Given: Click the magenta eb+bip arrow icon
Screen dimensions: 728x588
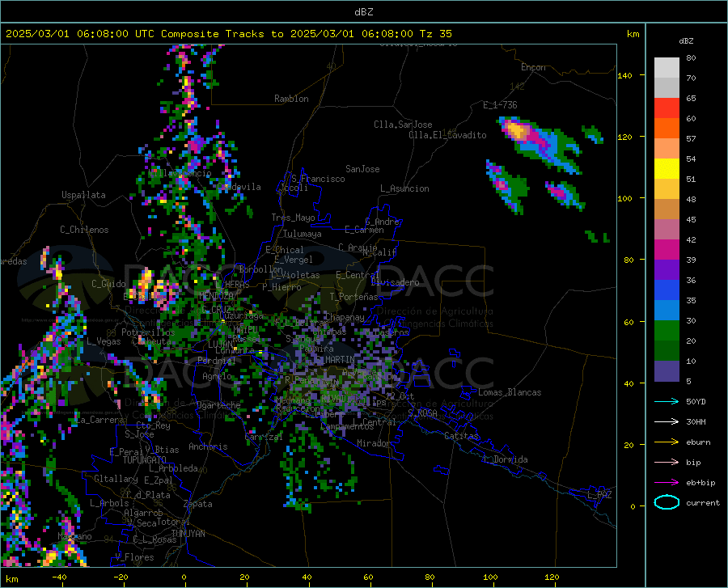Looking at the screenshot, I should click(x=667, y=483).
